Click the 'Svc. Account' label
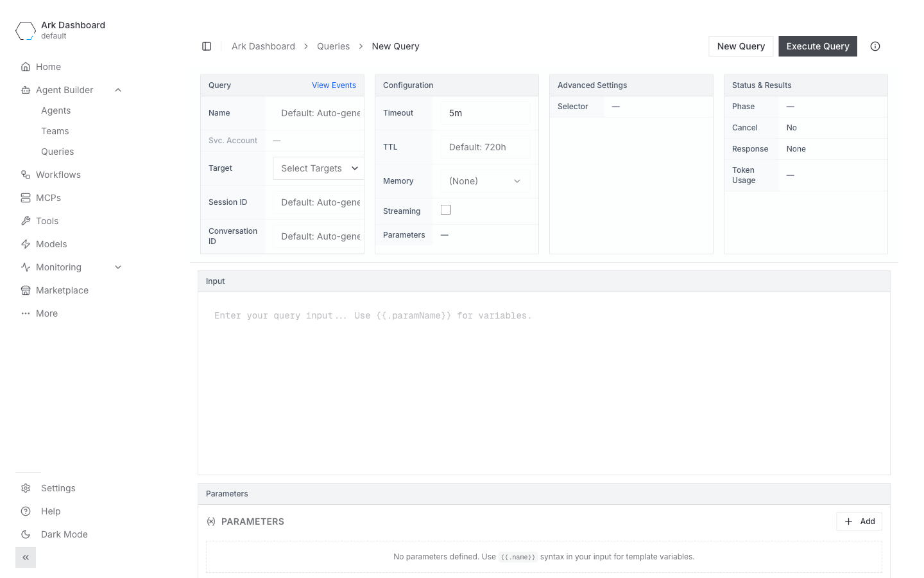924x578 pixels. click(233, 141)
